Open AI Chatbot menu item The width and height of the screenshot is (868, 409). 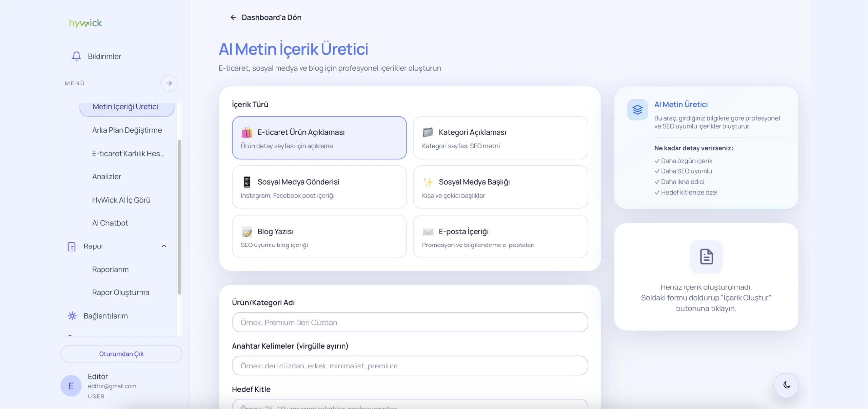pos(110,223)
